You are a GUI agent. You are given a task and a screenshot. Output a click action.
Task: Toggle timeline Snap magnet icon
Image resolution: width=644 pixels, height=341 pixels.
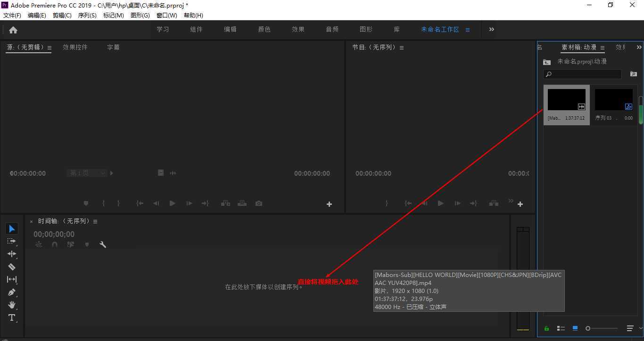[x=55, y=244]
